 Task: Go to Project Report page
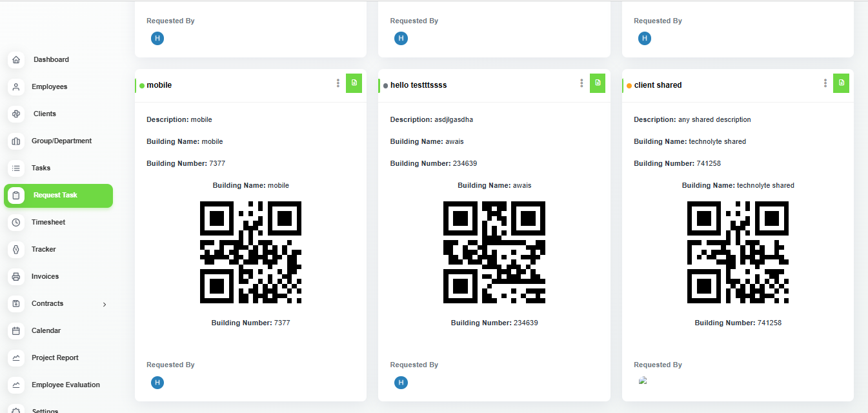pos(55,358)
